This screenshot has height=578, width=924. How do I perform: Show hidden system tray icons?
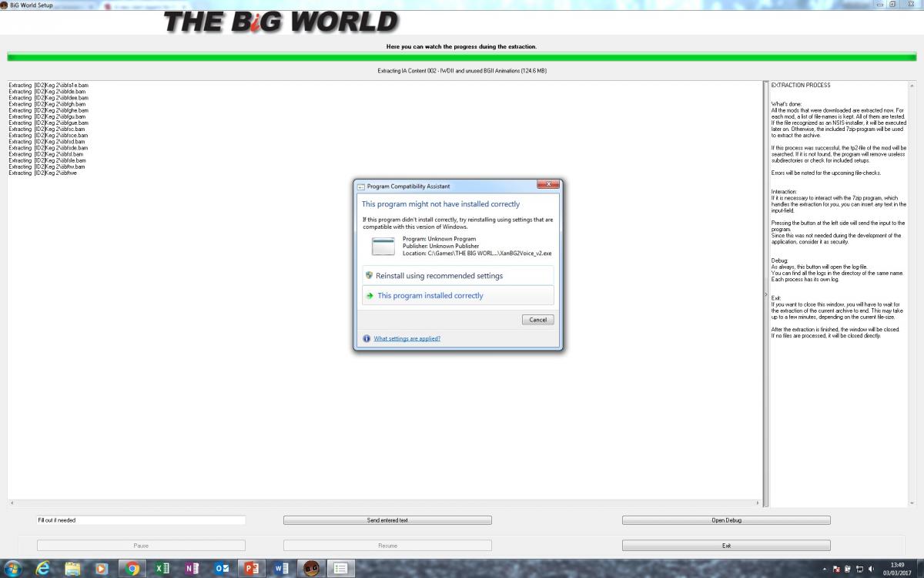[x=825, y=569]
